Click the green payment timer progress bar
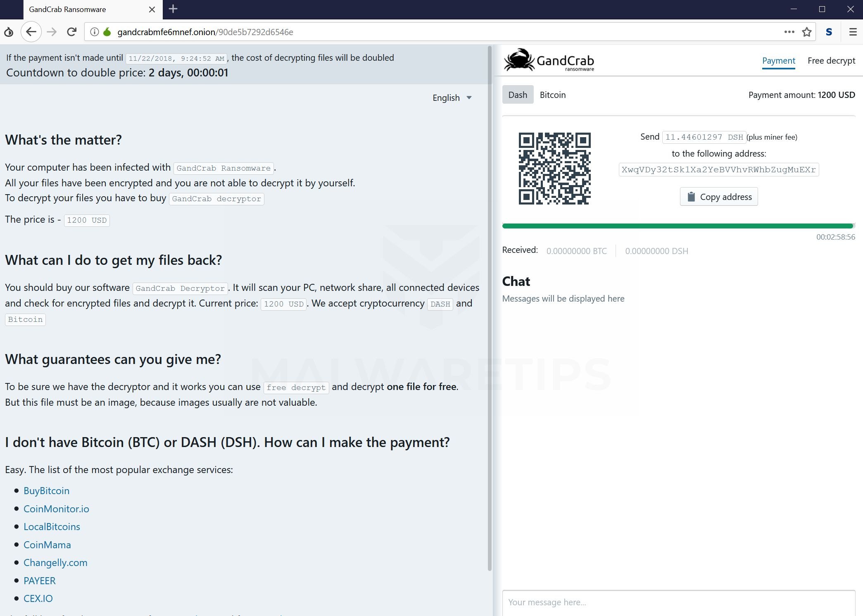This screenshot has width=863, height=616. 678,226
